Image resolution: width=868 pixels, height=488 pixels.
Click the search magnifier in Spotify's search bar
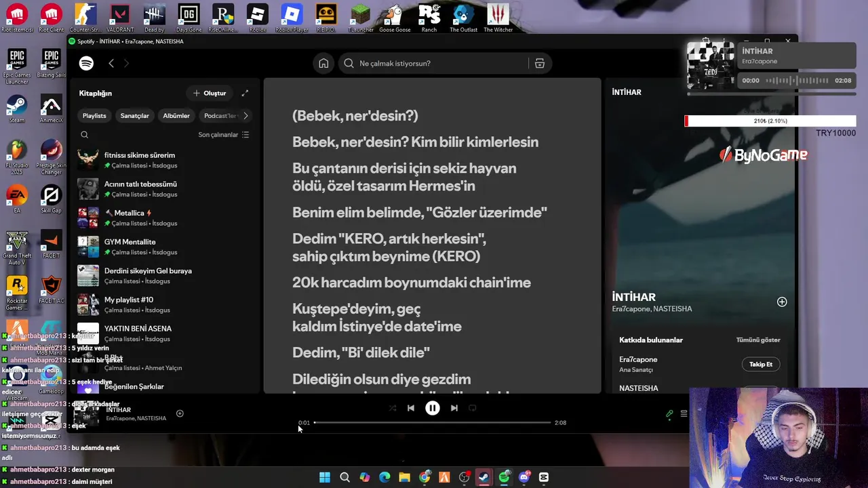tap(349, 63)
